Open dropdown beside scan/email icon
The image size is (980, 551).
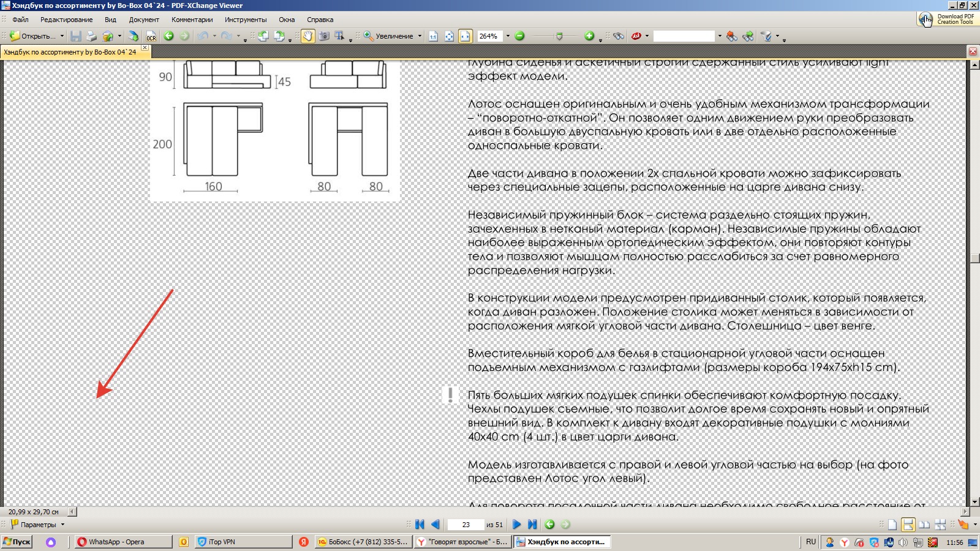point(119,36)
